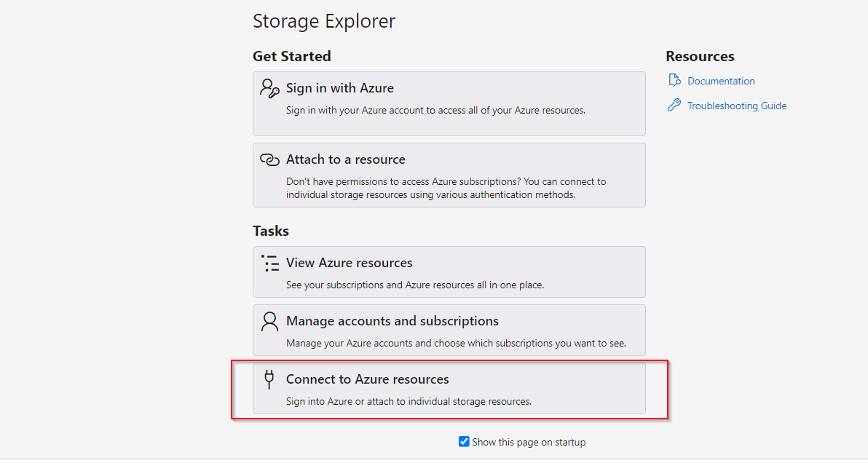
Task: Open "Manage accounts and subscriptions" task title
Action: coord(392,321)
